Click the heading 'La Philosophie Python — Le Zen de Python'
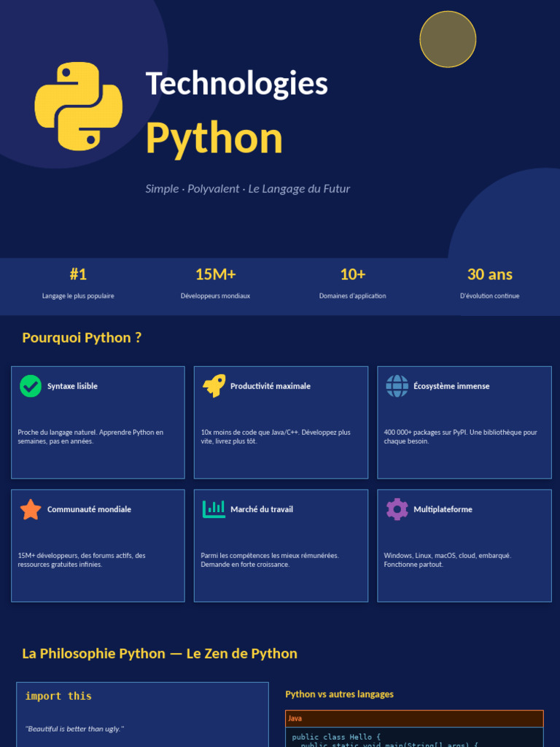Image resolution: width=560 pixels, height=747 pixels. 160,654
